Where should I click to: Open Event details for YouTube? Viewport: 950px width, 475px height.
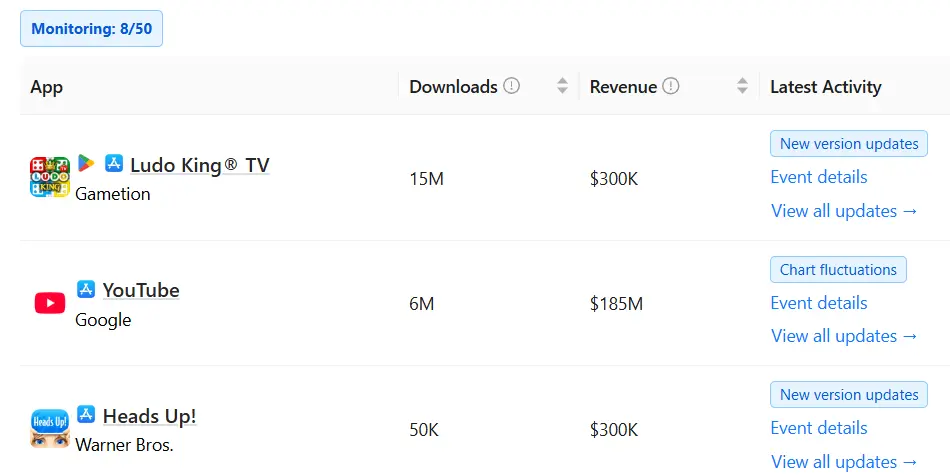pos(819,303)
